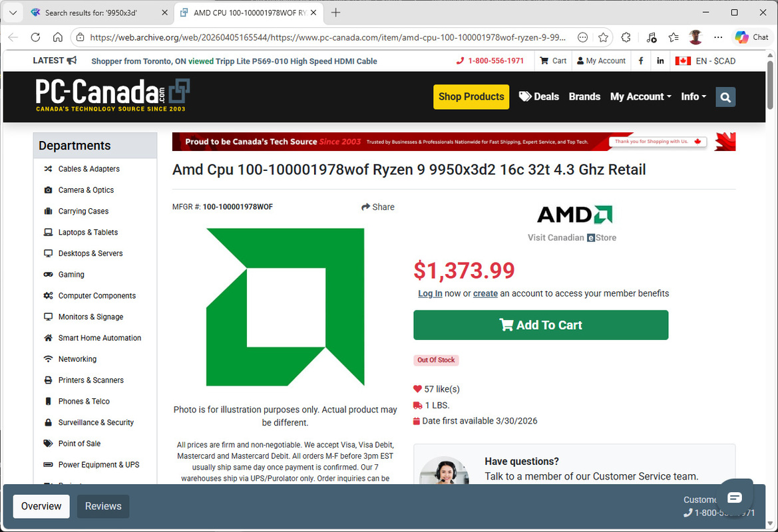Click the Add To Cart button
This screenshot has width=778, height=532.
click(540, 325)
